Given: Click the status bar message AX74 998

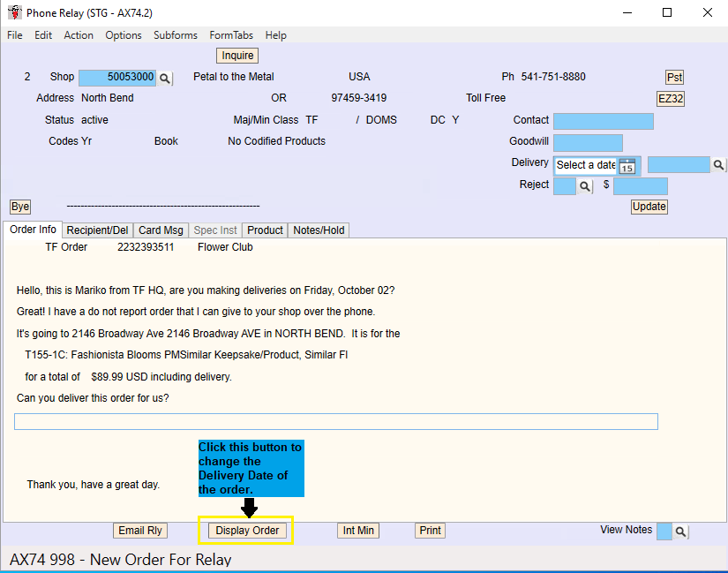Looking at the screenshot, I should 120,560.
